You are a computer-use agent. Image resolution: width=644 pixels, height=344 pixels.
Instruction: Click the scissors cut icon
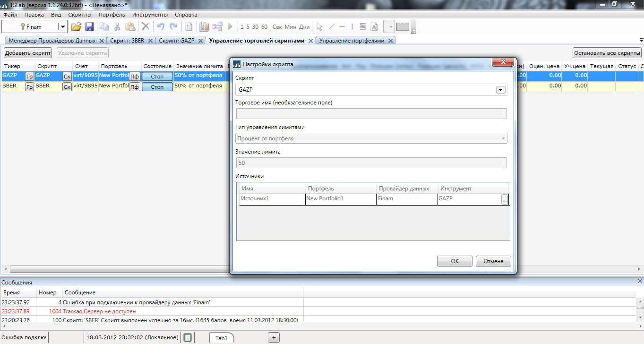click(117, 27)
